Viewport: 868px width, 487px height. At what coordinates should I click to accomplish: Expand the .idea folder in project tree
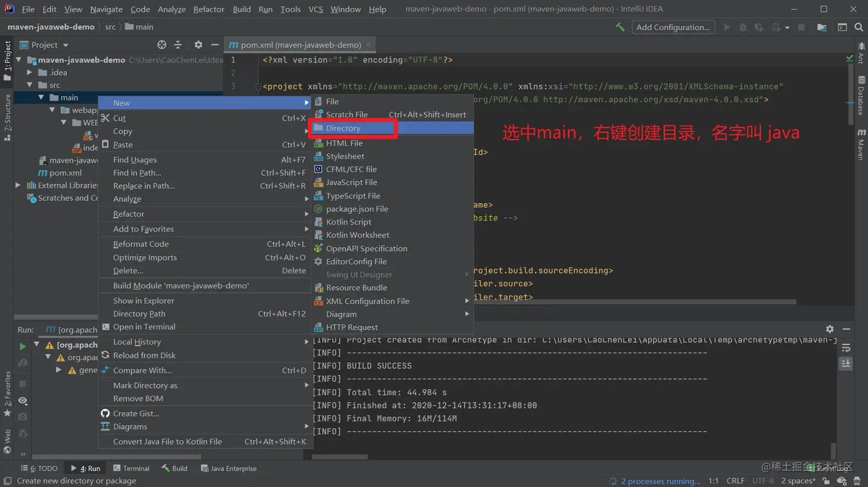[x=30, y=72]
